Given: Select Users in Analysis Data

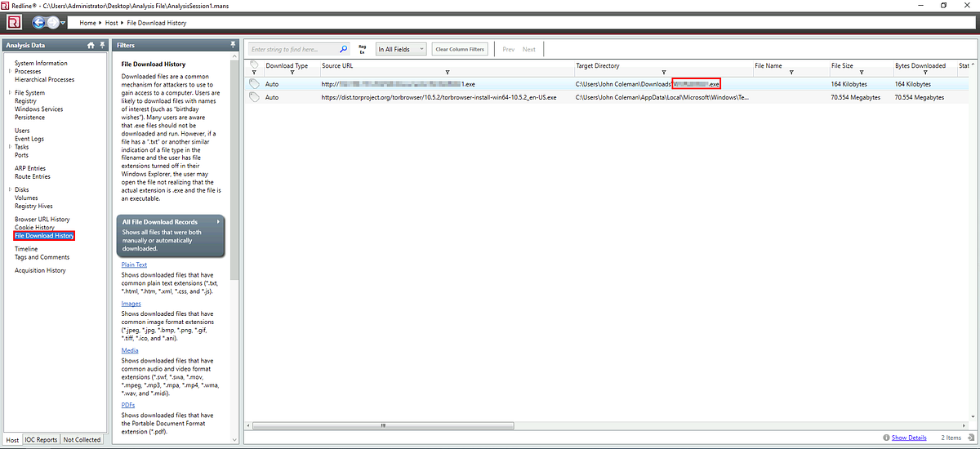Looking at the screenshot, I should [22, 131].
